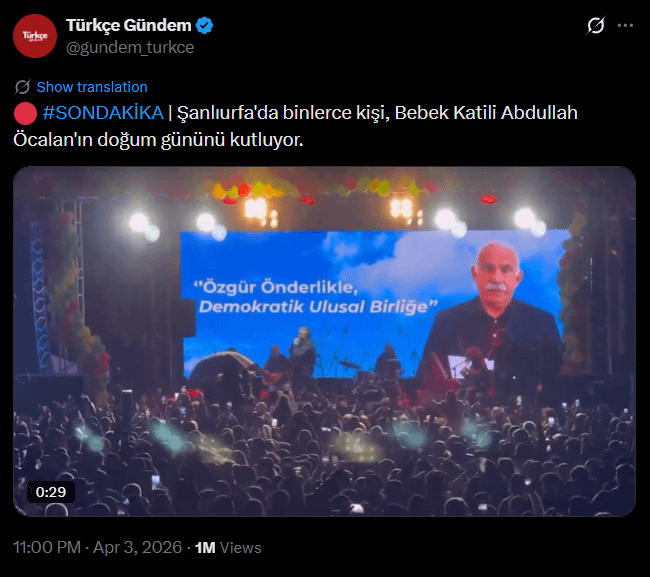The image size is (650, 577).
Task: Click the red circle emoji
Action: click(25, 113)
